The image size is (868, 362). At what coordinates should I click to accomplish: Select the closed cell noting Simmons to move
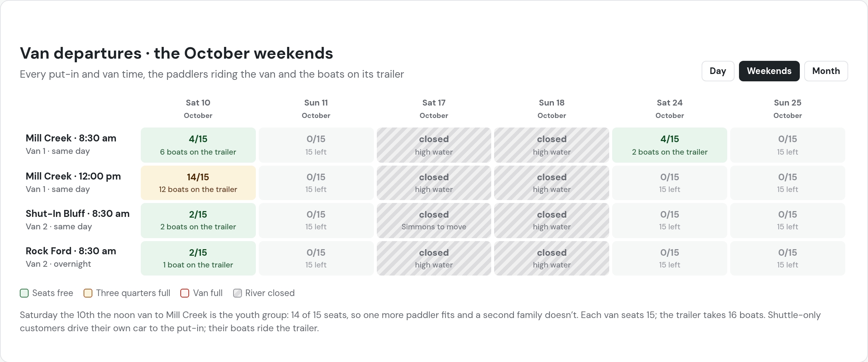(434, 221)
